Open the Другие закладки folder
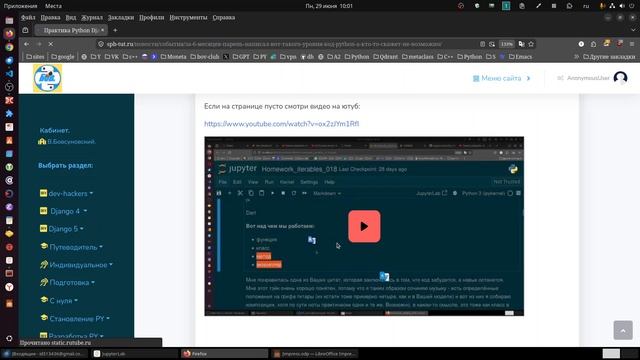This screenshot has height=360, width=640. (x=609, y=57)
